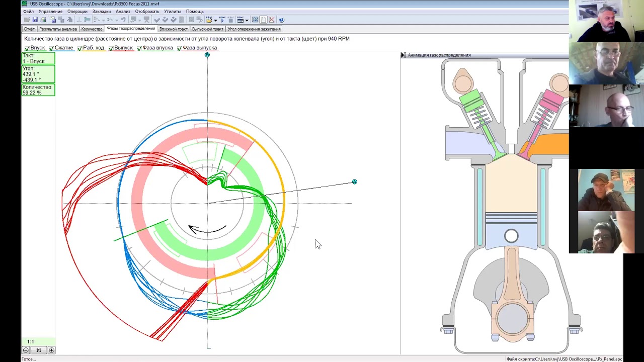Toggle the Выпуск stroke checkbox
This screenshot has height=362, width=644.
[x=111, y=48]
